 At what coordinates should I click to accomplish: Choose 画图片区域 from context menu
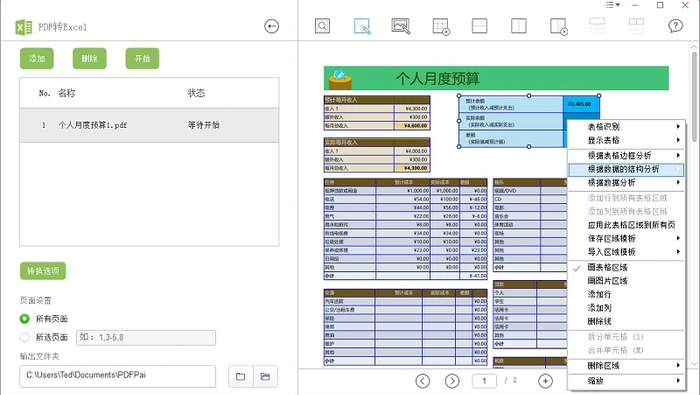pos(626,281)
